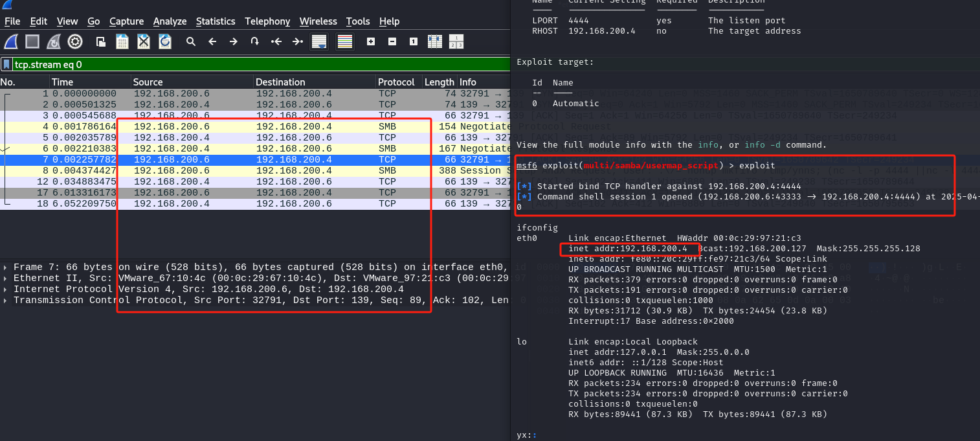Start a new capture with the shark fin icon
This screenshot has height=441, width=980.
pos(11,42)
